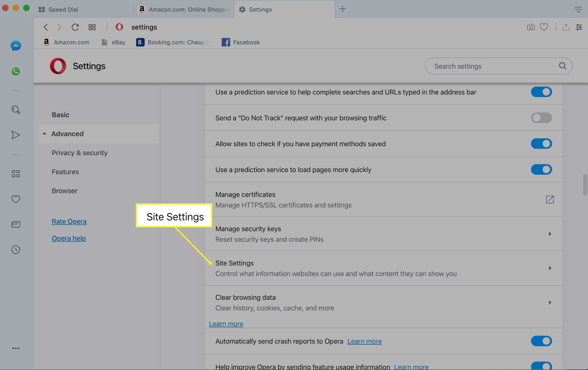Image resolution: width=588 pixels, height=370 pixels.
Task: Click the History clock sidebar icon
Action: [x=15, y=250]
